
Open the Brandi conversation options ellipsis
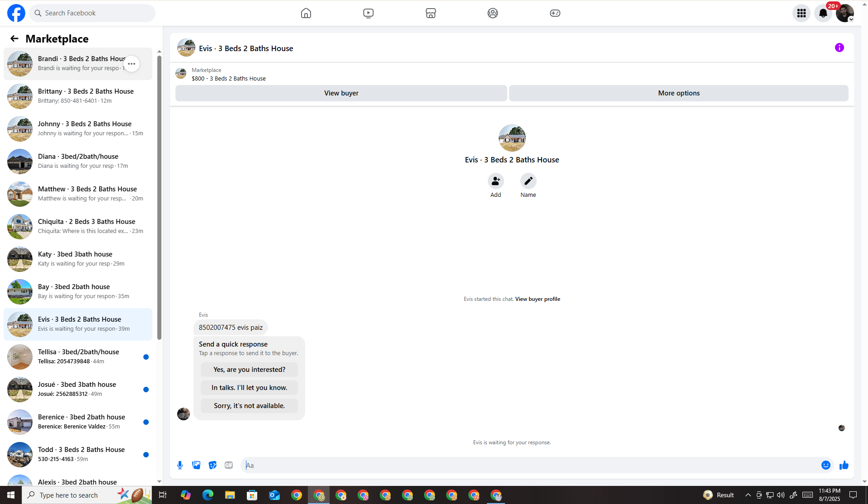point(132,64)
